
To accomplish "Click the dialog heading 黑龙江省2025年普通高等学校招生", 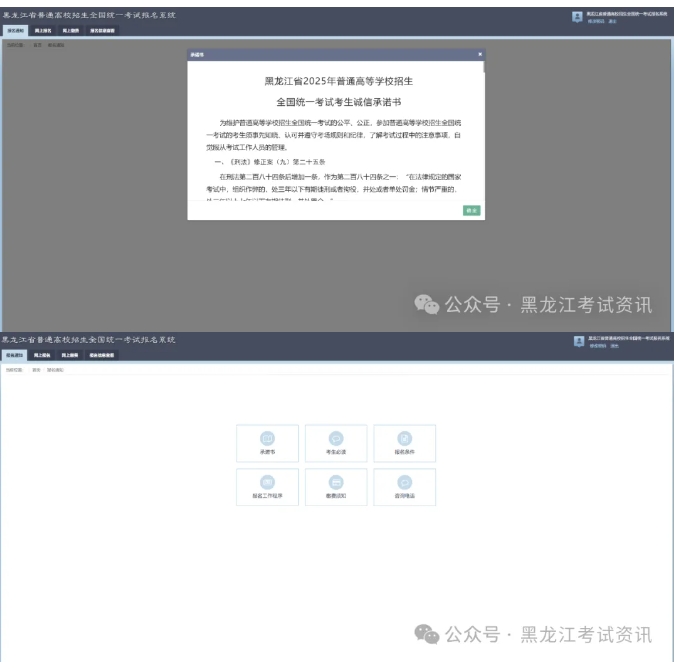I will (338, 81).
